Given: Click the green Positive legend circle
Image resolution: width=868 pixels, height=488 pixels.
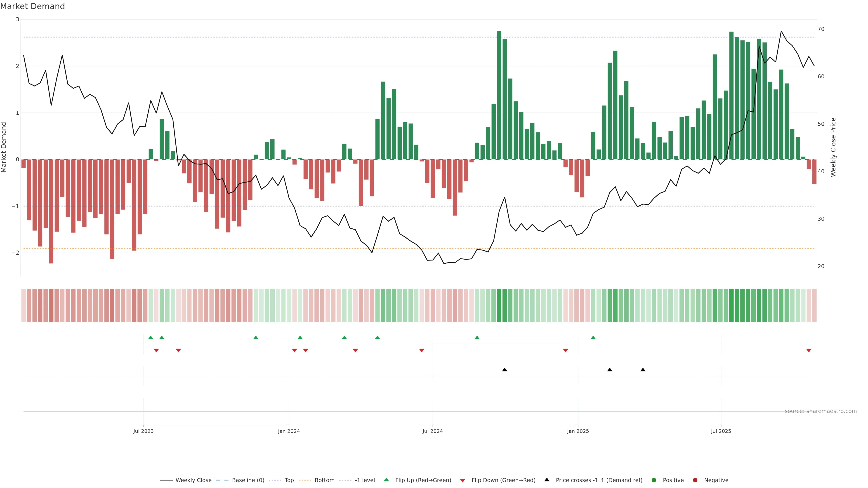Looking at the screenshot, I should point(654,480).
